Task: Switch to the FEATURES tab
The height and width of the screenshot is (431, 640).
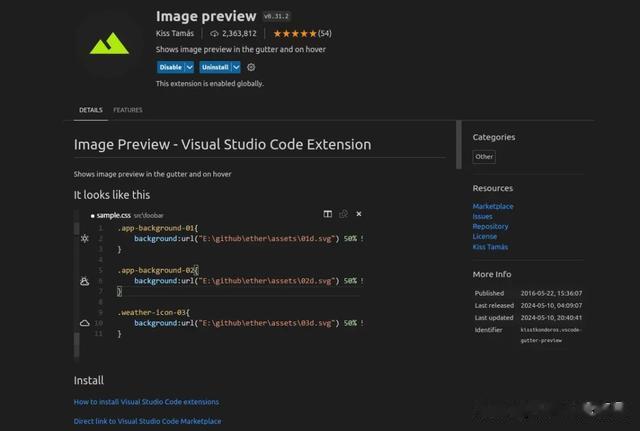Action: pyautogui.click(x=128, y=110)
